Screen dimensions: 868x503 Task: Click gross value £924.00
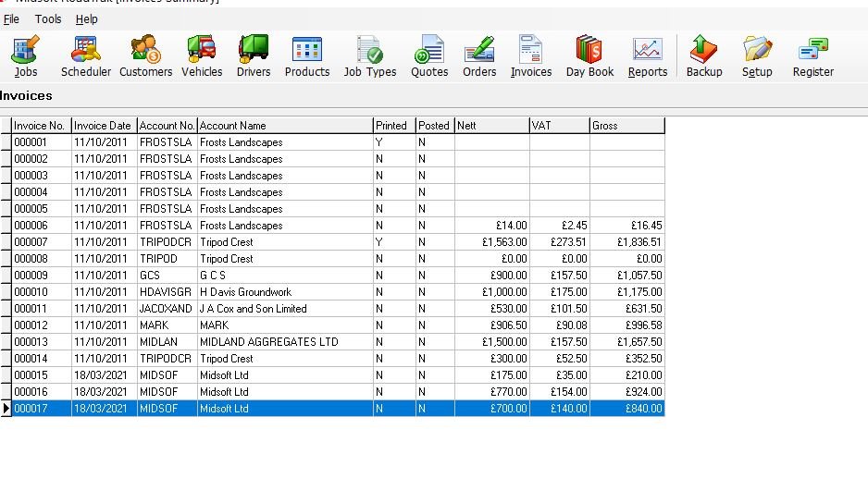pos(627,391)
